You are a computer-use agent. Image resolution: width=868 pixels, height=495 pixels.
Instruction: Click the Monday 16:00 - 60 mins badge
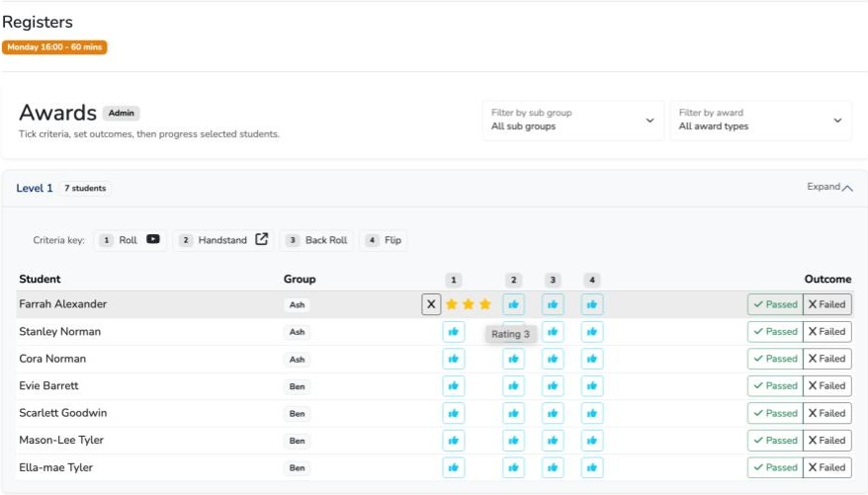[x=54, y=46]
